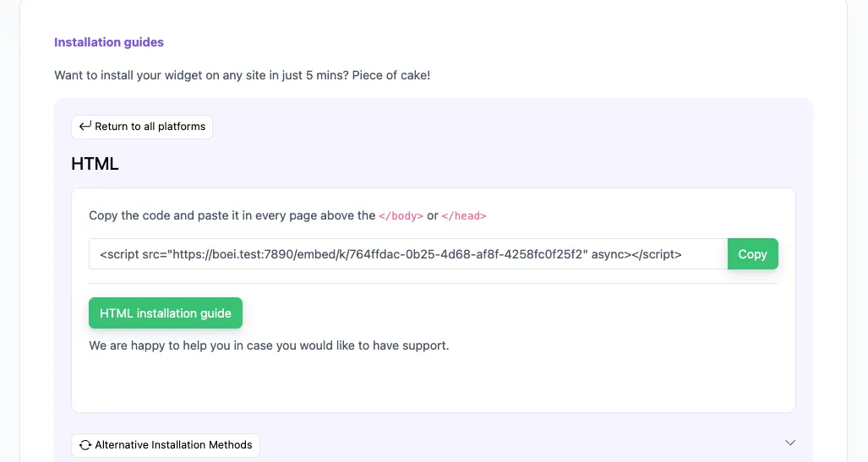The image size is (868, 462).
Task: Click inside the script embed code field
Action: click(x=407, y=253)
